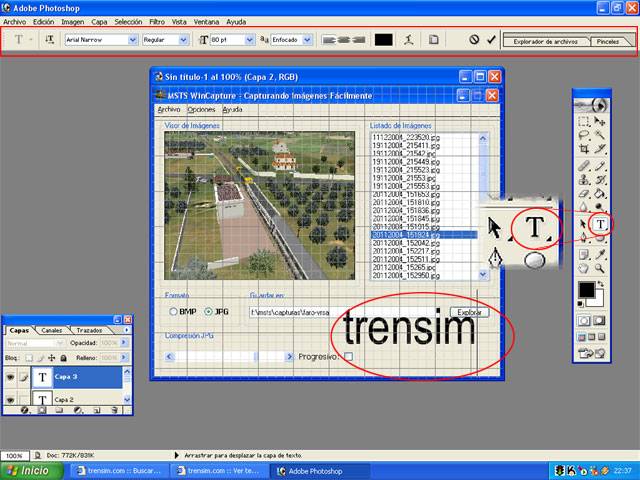This screenshot has height=480, width=640.
Task: Select the Crop tool
Action: pyautogui.click(x=583, y=148)
